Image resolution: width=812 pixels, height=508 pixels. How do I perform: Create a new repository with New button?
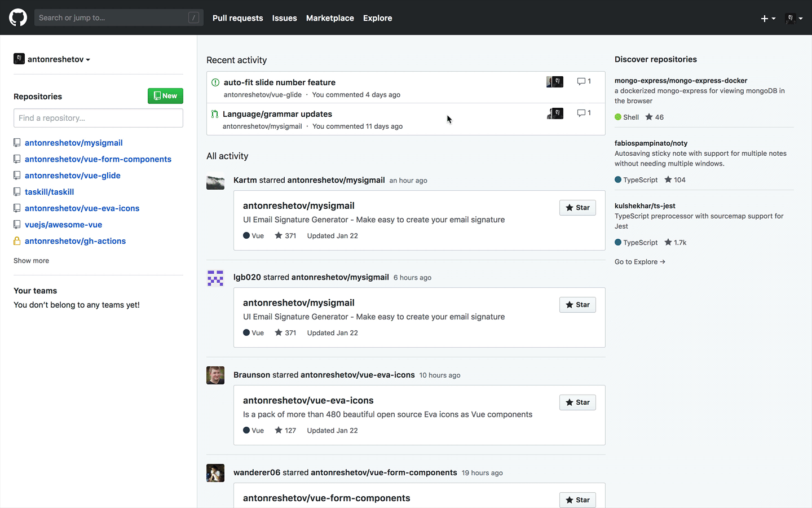[165, 96]
